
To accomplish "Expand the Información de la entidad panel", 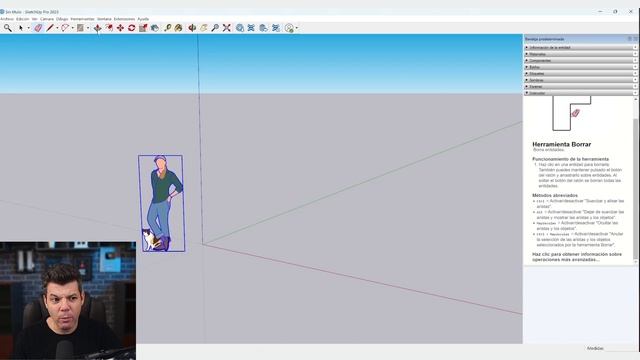I will (x=578, y=47).
